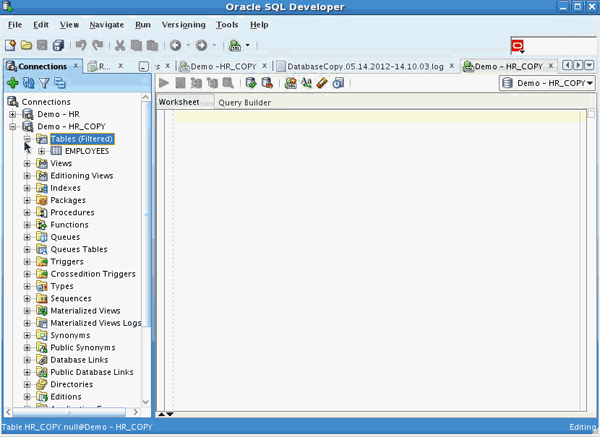Apply filter in Connections panel
This screenshot has height=437, width=600.
point(44,83)
